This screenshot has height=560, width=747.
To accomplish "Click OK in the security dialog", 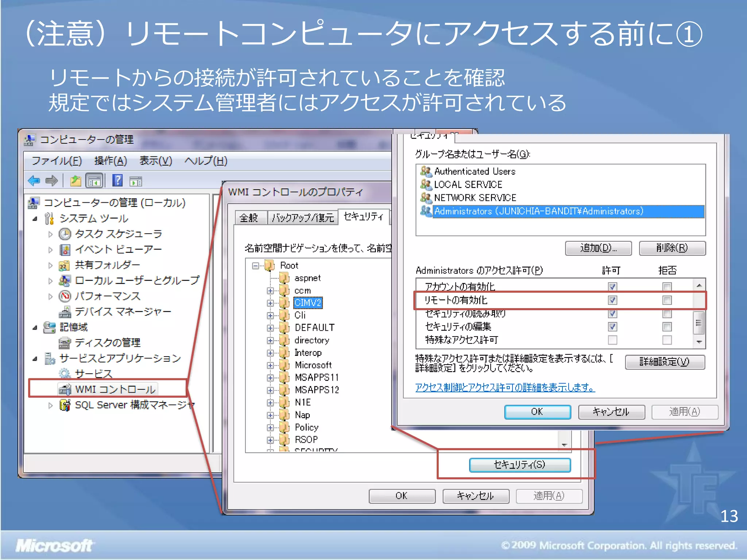I will tap(538, 412).
